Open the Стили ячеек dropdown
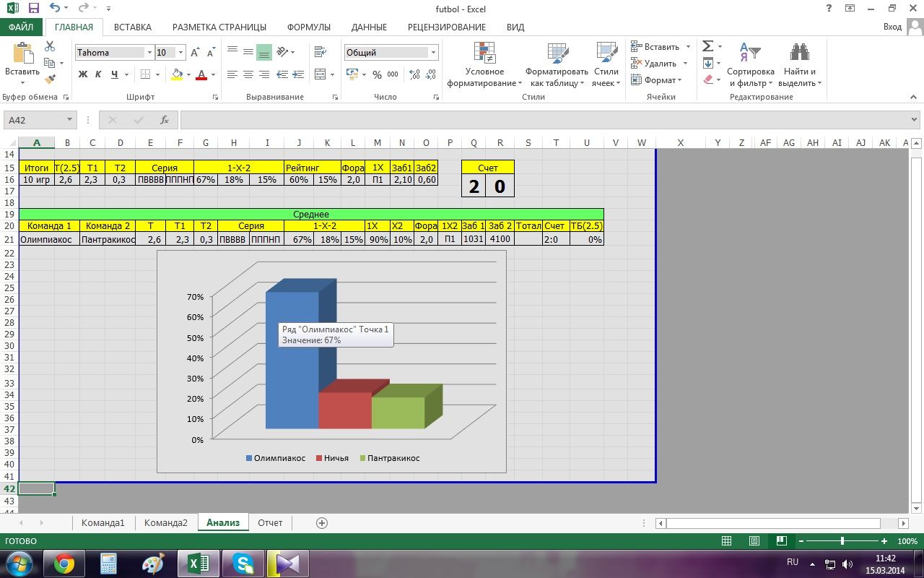This screenshot has height=578, width=924. point(606,65)
